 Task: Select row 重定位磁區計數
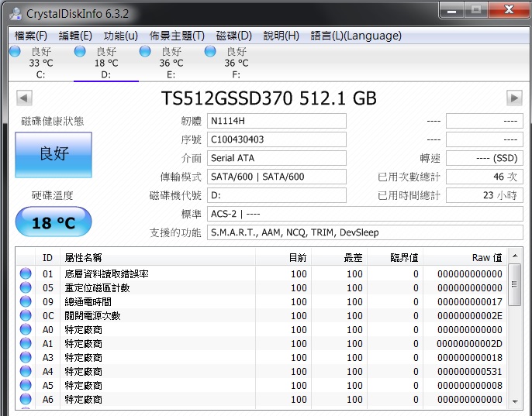[x=261, y=287]
